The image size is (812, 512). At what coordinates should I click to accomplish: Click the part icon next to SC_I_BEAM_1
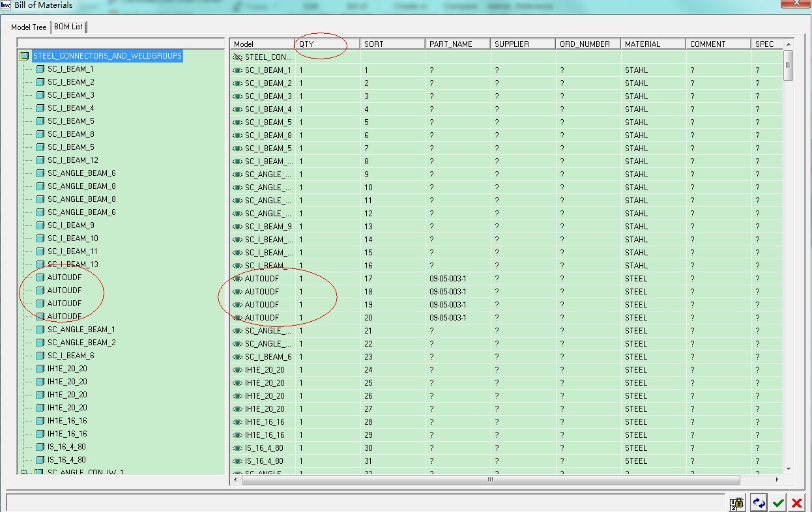(40, 69)
